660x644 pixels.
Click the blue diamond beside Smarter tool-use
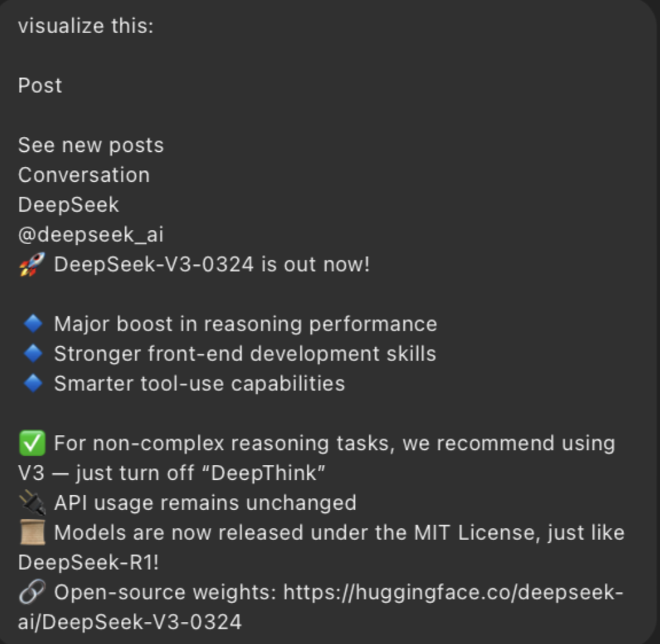point(32,384)
